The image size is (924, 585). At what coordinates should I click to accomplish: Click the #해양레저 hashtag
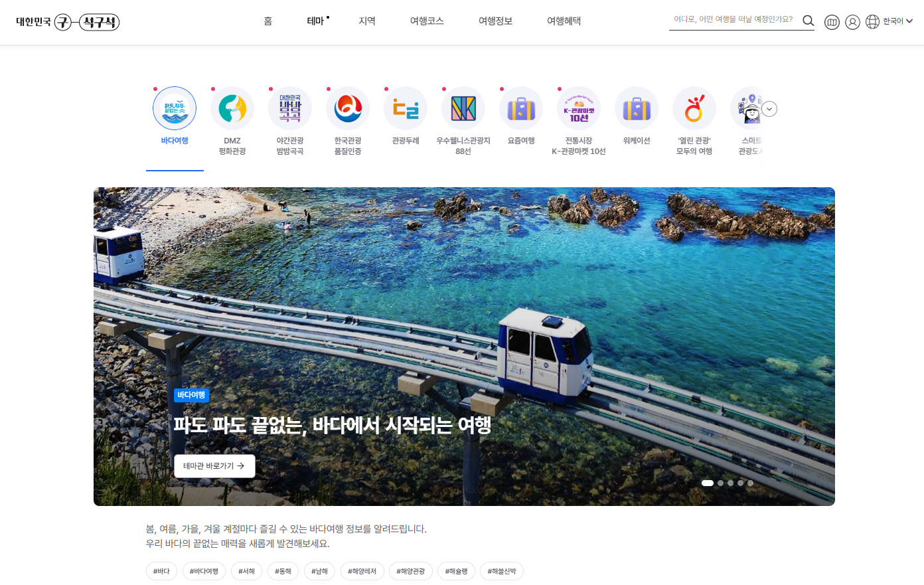(362, 571)
